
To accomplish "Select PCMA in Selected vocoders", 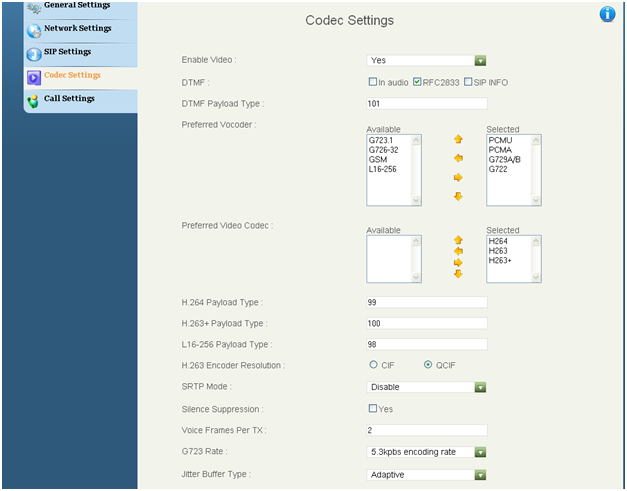I will coord(500,150).
